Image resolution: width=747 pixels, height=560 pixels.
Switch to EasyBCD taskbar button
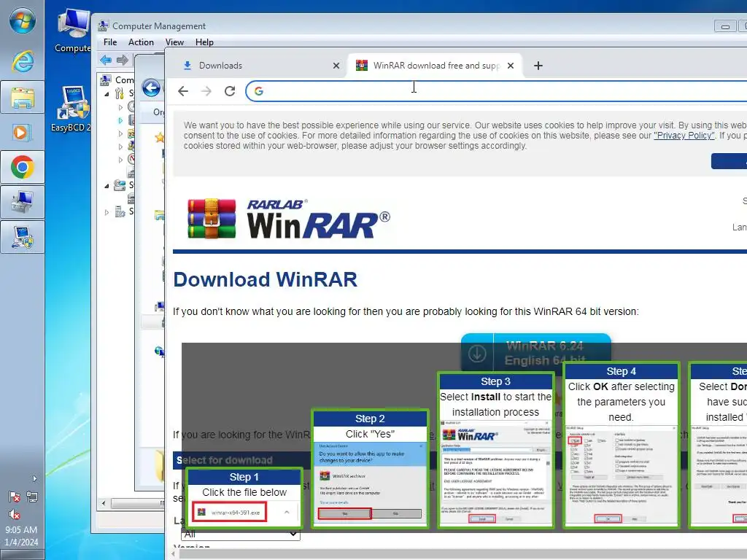23,237
